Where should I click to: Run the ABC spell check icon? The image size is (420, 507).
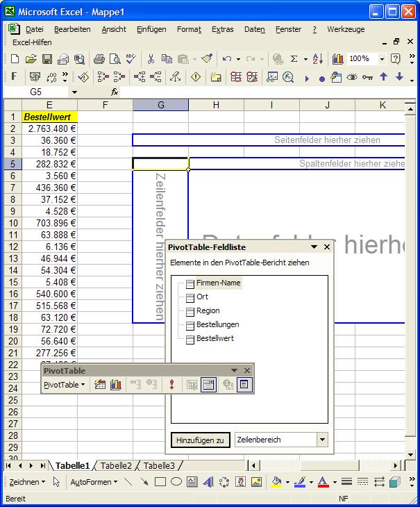click(x=131, y=59)
